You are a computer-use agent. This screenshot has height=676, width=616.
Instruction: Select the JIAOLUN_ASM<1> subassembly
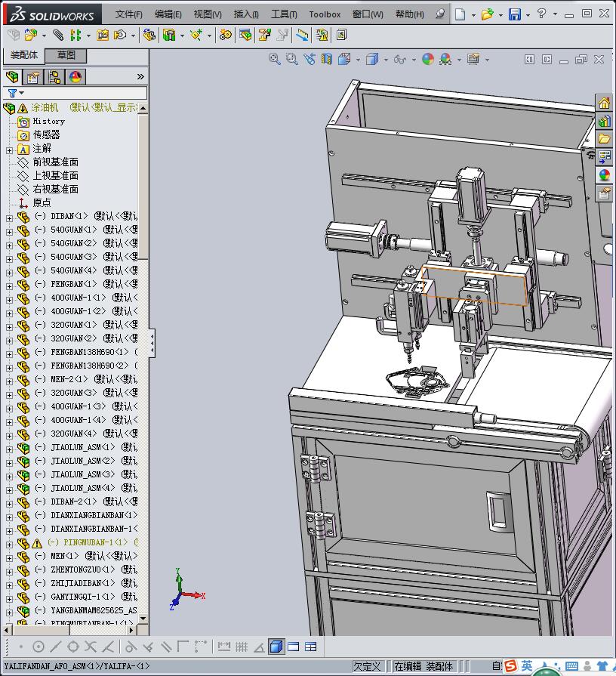point(83,447)
